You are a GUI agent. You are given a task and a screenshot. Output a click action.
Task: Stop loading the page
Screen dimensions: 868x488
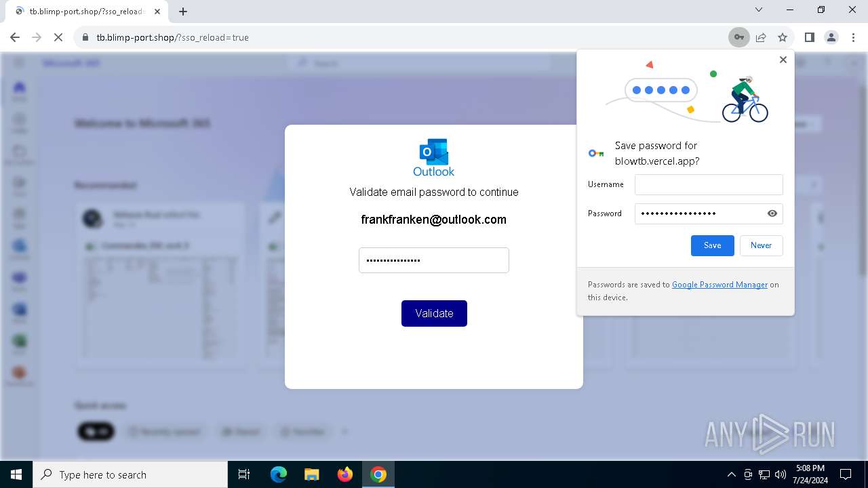tap(58, 37)
